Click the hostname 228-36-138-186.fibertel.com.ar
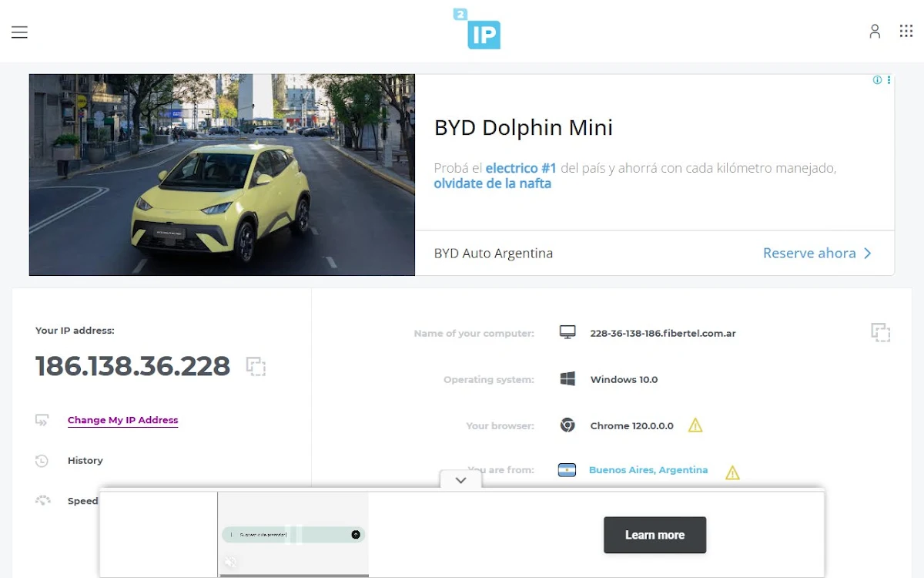 point(663,334)
